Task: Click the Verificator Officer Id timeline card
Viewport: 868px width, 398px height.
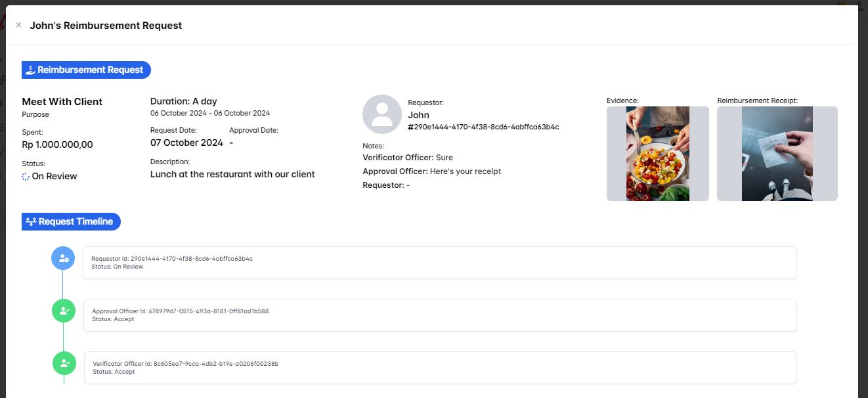Action: point(440,368)
